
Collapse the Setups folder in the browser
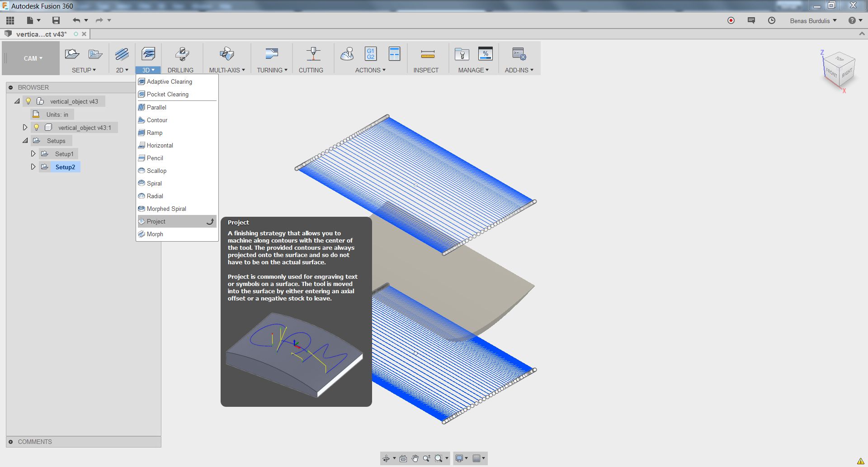25,140
